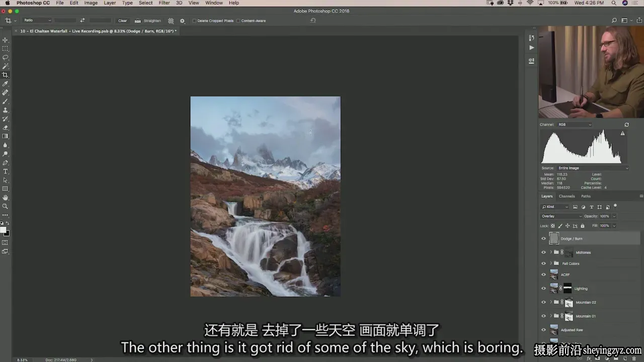Open crop additional settings gear
Screen dimensions: 644x362
click(182, 21)
